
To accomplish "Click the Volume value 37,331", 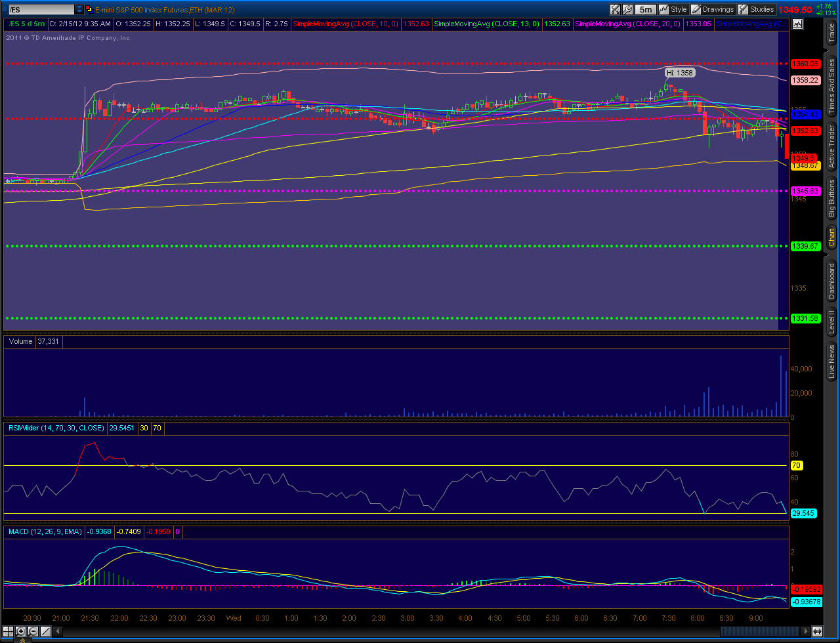I will click(49, 341).
